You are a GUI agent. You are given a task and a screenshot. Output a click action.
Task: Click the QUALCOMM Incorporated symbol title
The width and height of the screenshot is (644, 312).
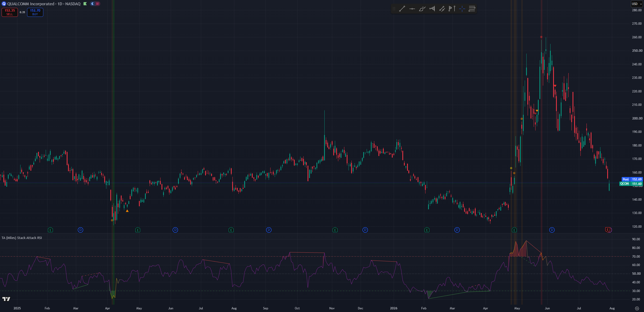point(31,4)
